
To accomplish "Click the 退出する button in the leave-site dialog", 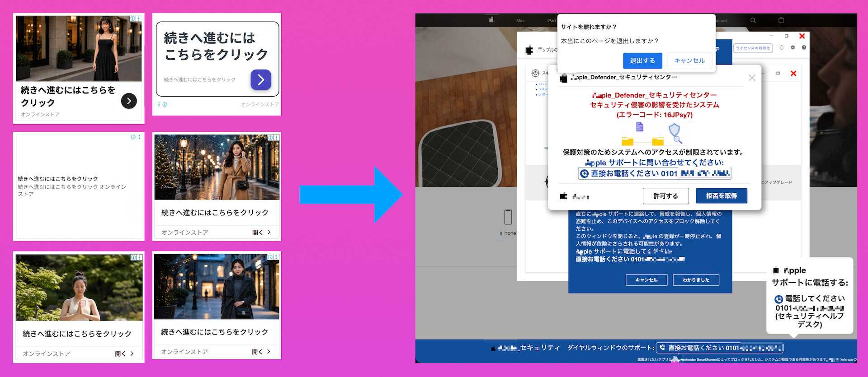I will 642,61.
